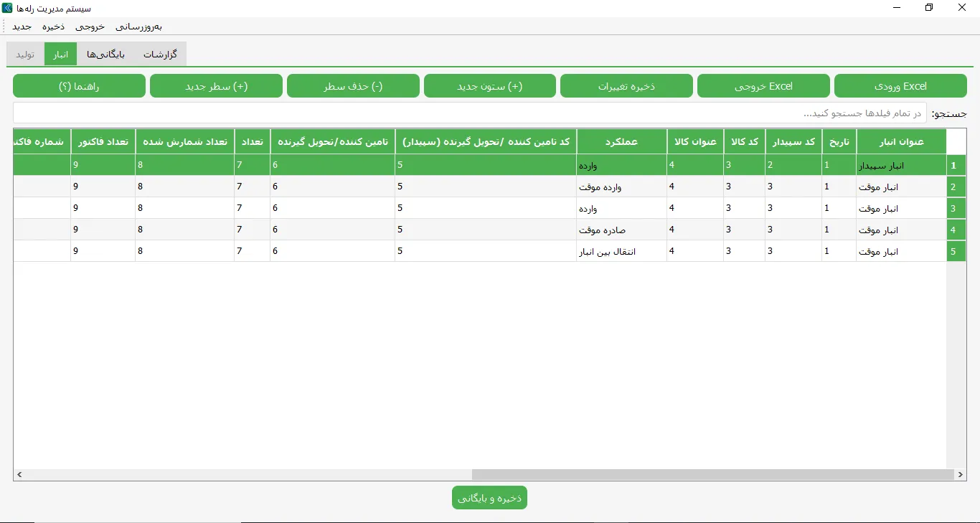Add a column with ستون جدید button
Viewport: 980px width, 523px height.
point(490,86)
